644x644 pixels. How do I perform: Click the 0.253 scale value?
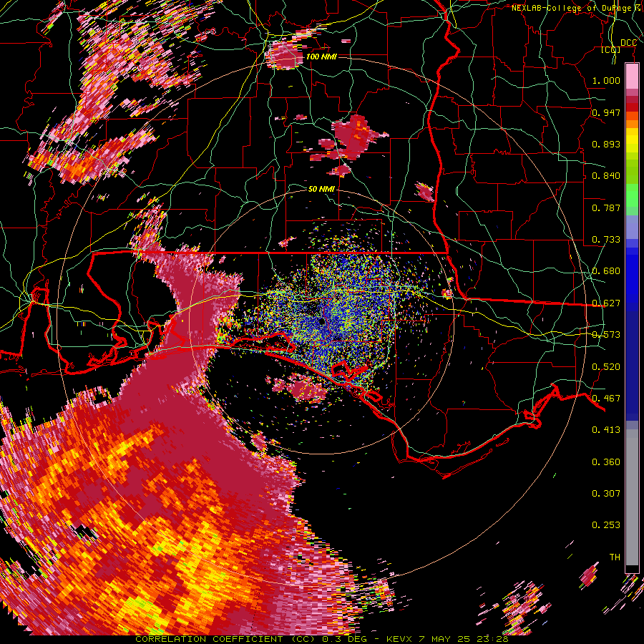coord(606,525)
